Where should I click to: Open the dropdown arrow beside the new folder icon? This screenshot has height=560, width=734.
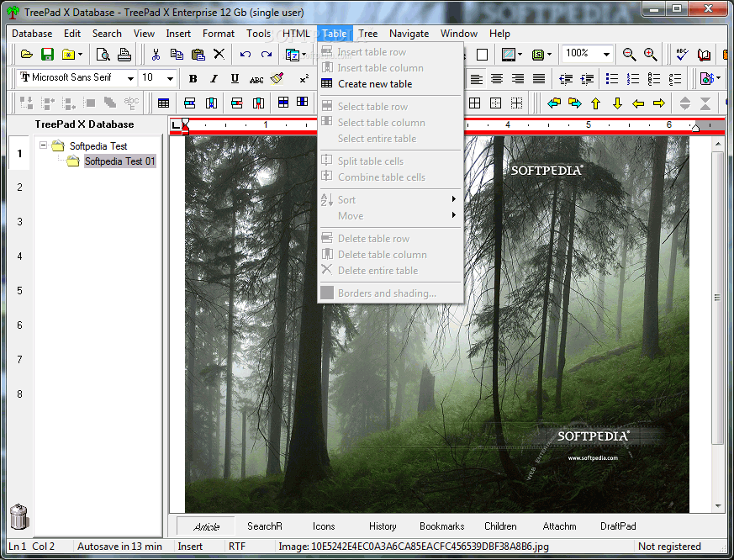point(81,55)
